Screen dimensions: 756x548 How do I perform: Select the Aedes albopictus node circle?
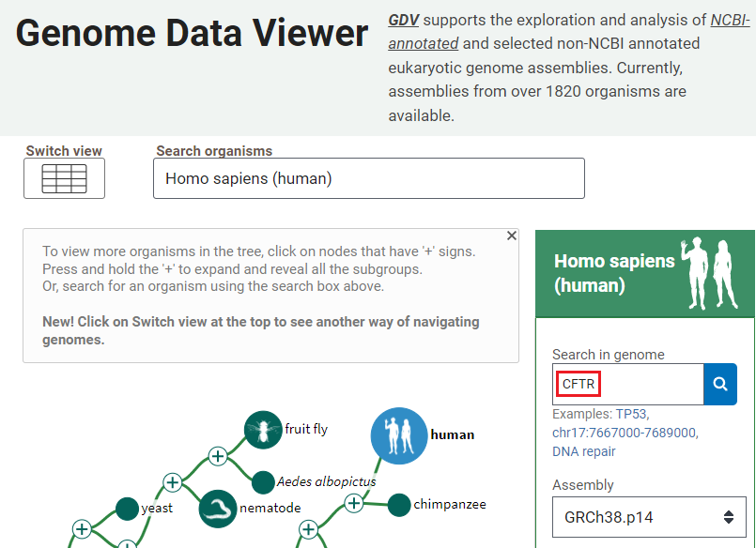[x=263, y=482]
